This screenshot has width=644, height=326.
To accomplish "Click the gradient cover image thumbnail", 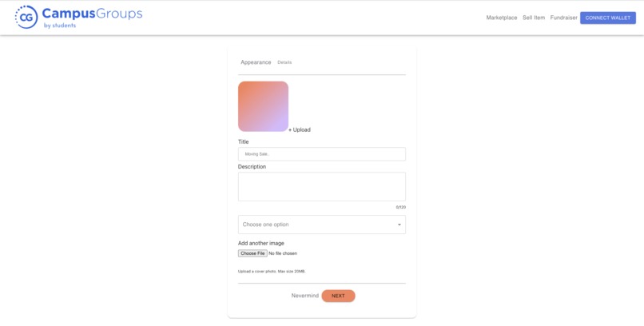I will tap(263, 106).
